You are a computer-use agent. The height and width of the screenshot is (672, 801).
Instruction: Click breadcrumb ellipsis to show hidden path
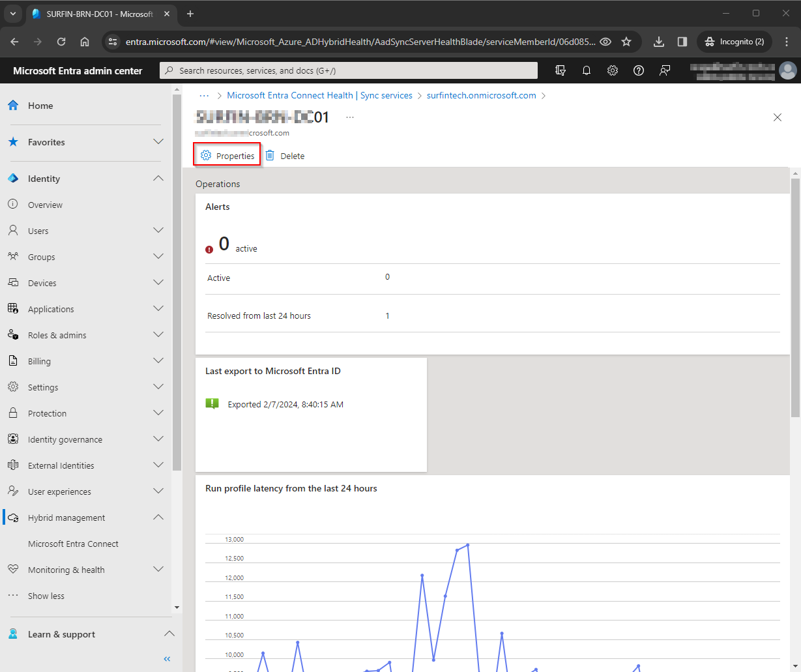click(204, 95)
